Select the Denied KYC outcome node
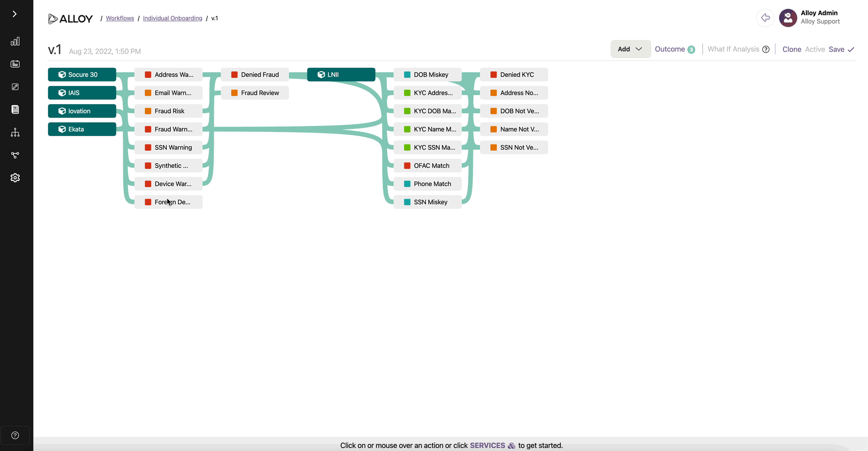The image size is (868, 451). coord(514,74)
